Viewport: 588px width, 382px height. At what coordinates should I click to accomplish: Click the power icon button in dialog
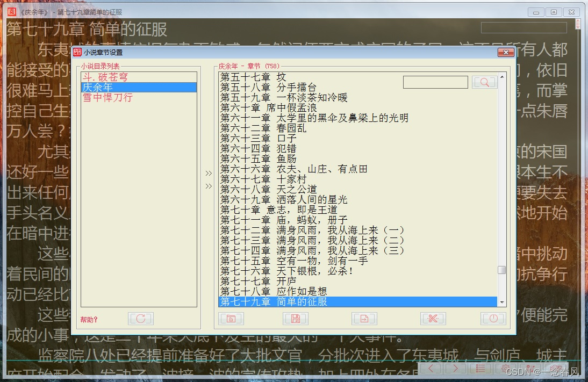point(493,319)
